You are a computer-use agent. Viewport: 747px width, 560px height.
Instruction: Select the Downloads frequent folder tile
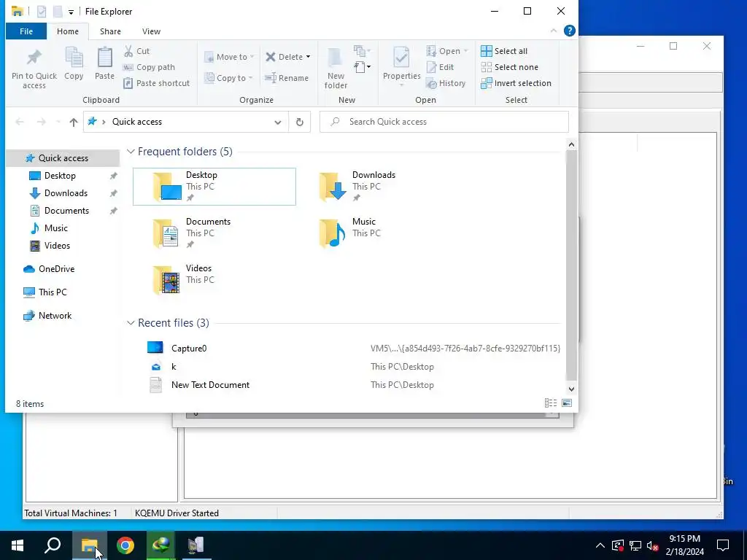pyautogui.click(x=380, y=187)
